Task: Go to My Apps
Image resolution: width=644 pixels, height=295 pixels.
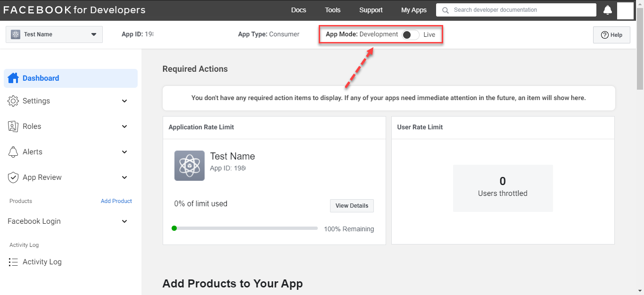Action: click(414, 10)
